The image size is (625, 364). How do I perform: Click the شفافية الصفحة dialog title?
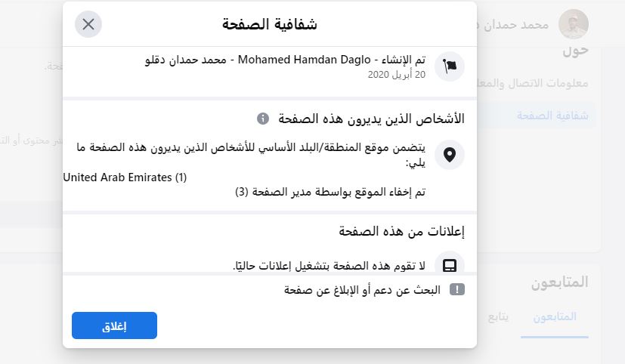tap(270, 24)
